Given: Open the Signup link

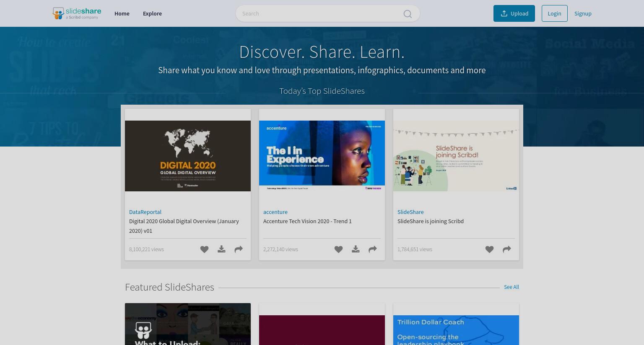Looking at the screenshot, I should pyautogui.click(x=583, y=13).
